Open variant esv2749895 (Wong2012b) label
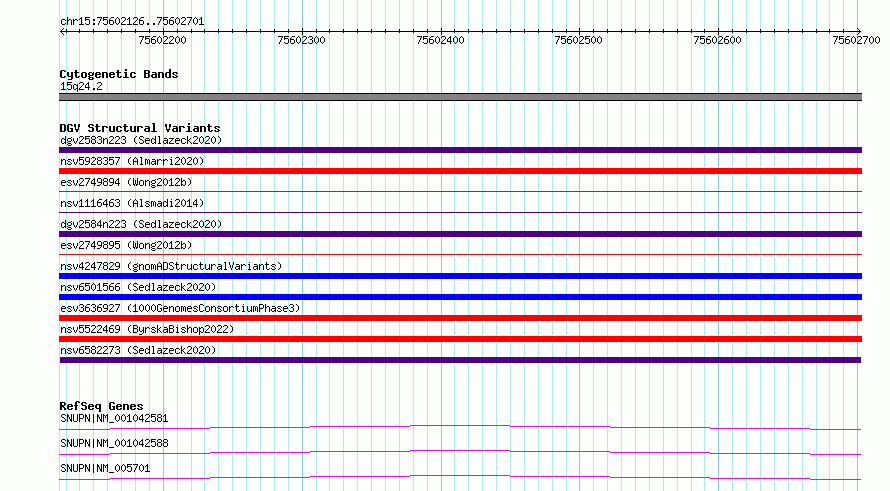Viewport: 890px width, 491px height. [x=126, y=245]
